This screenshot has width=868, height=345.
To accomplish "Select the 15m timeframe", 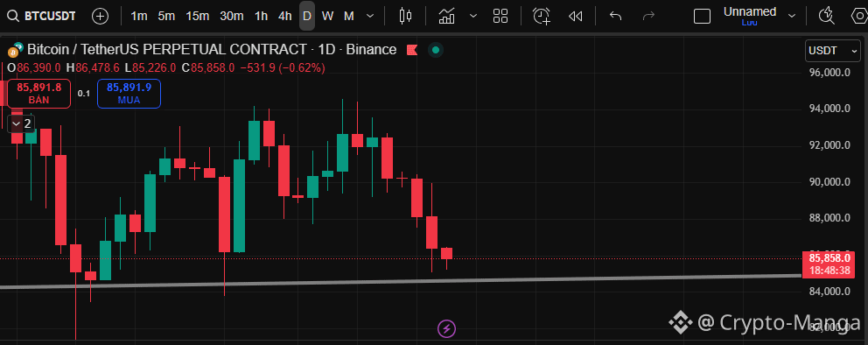I will point(198,16).
